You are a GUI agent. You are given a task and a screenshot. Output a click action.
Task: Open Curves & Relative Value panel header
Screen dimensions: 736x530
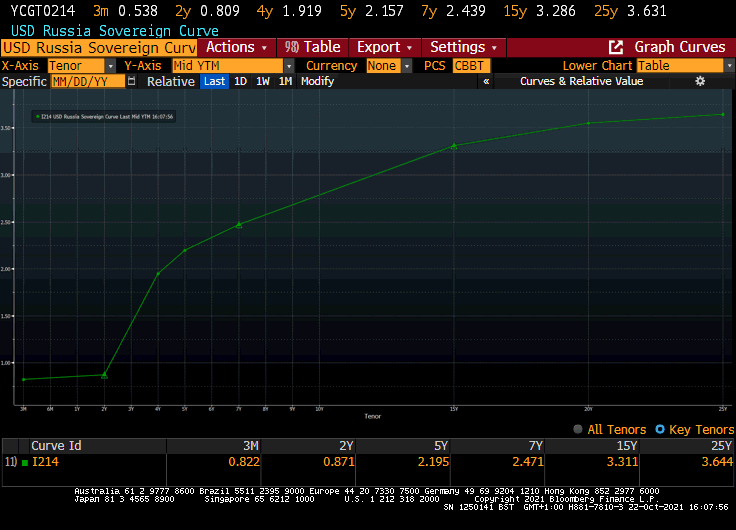click(581, 81)
